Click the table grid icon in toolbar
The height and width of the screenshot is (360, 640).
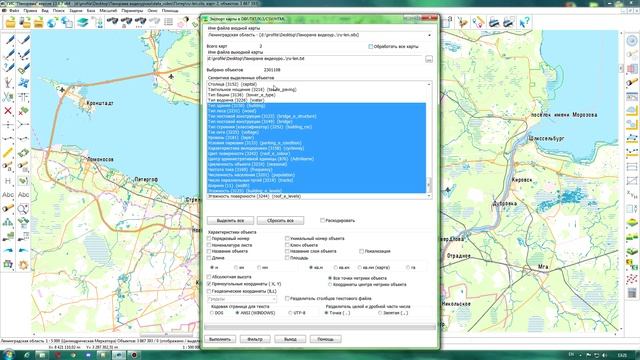point(169,22)
